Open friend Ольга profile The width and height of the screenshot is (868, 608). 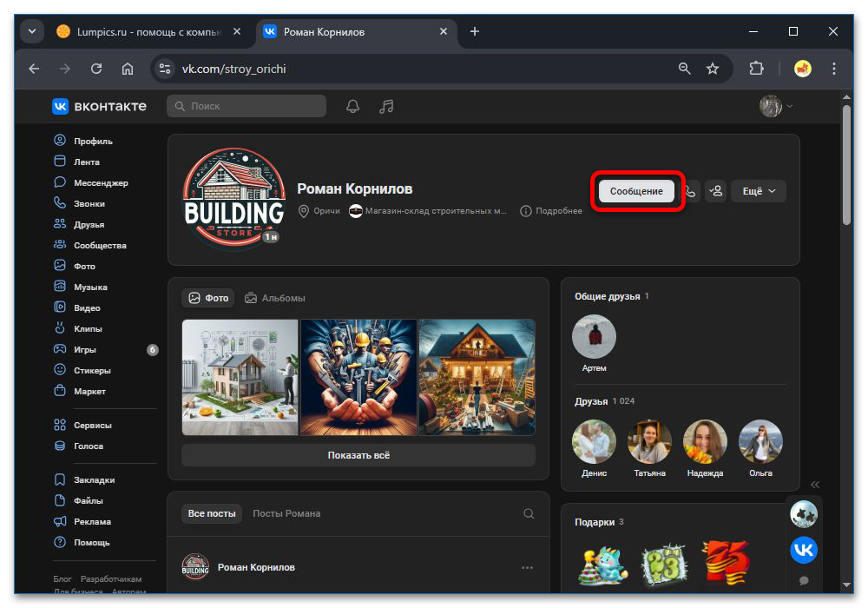pyautogui.click(x=760, y=450)
